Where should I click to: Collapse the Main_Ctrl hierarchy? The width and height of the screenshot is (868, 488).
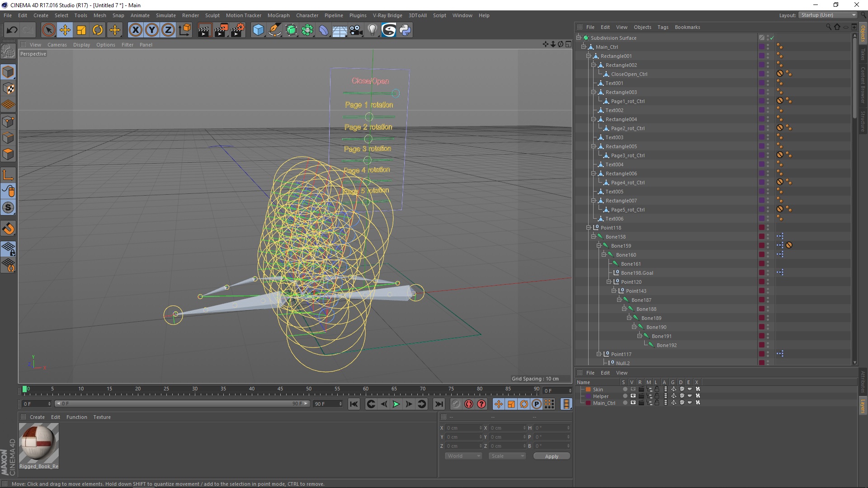[x=584, y=47]
